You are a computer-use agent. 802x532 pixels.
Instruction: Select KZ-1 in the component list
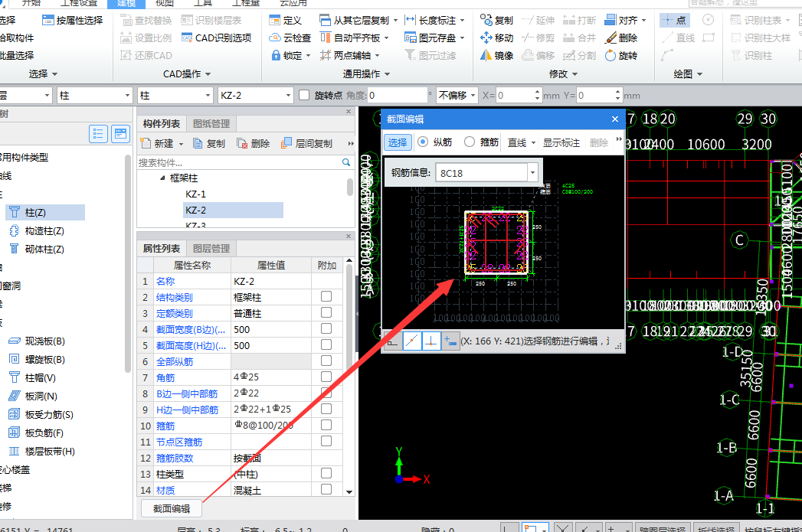coord(195,194)
